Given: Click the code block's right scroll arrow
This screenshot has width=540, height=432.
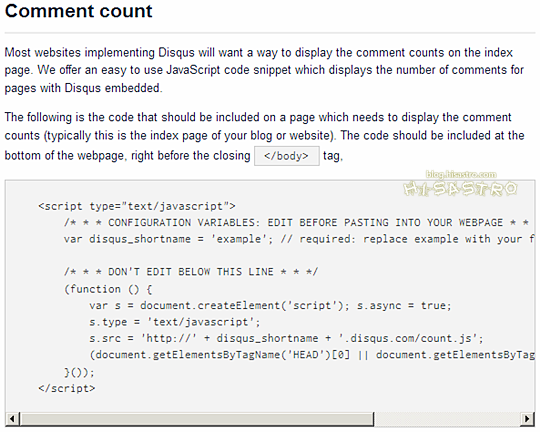Looking at the screenshot, I should [527, 419].
